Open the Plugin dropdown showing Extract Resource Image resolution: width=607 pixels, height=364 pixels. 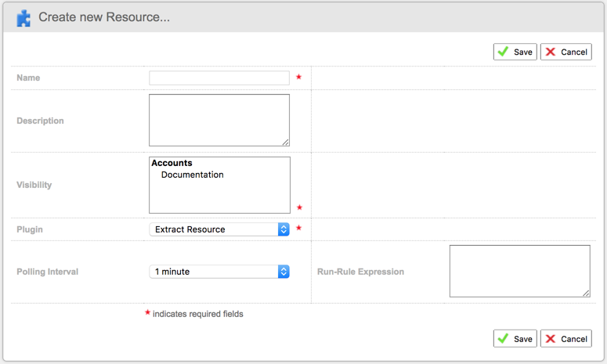coord(219,229)
